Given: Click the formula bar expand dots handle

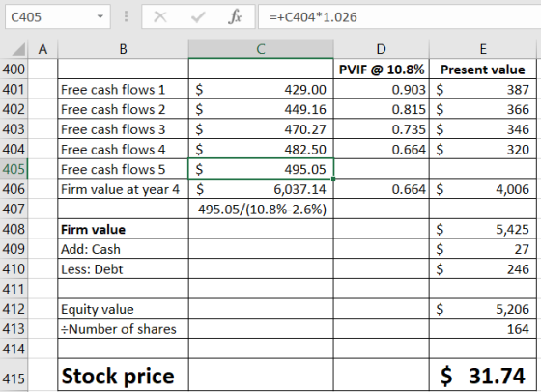Looking at the screenshot, I should point(126,16).
